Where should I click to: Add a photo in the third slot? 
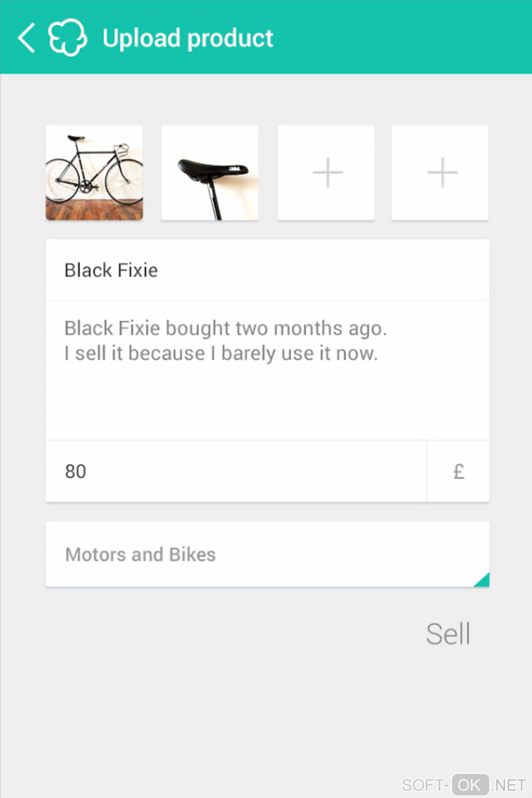pos(327,173)
